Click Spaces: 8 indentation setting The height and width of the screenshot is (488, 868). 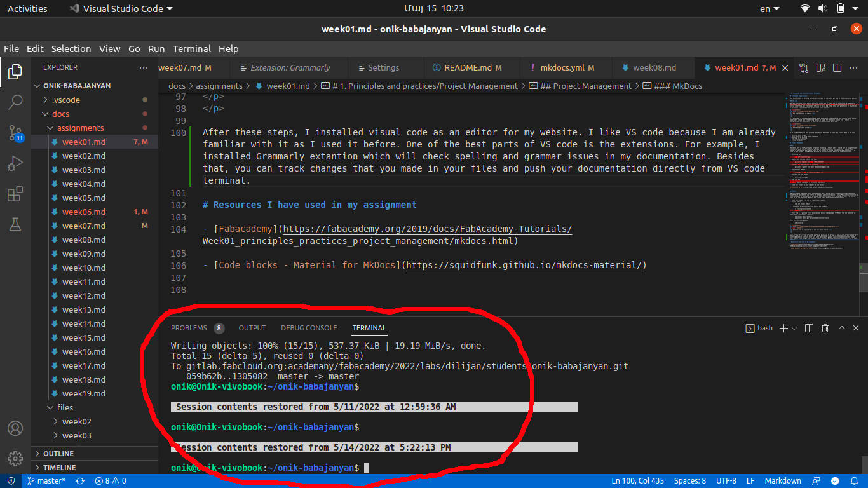point(690,481)
